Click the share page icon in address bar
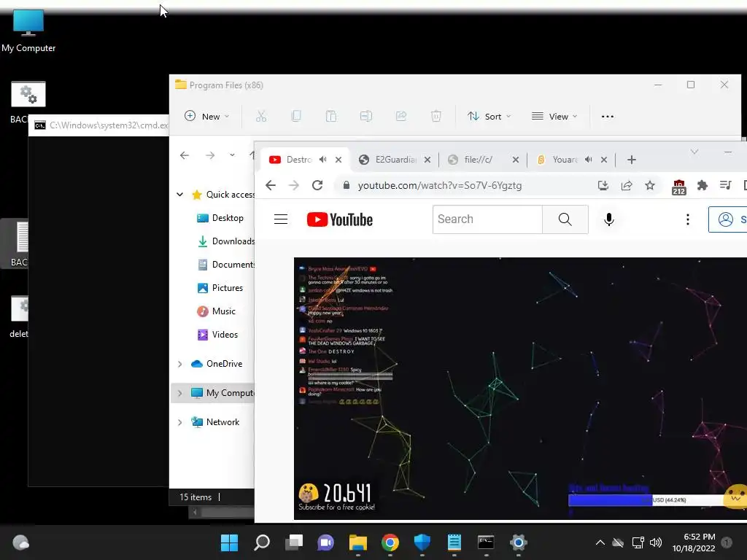747x560 pixels. 627,186
